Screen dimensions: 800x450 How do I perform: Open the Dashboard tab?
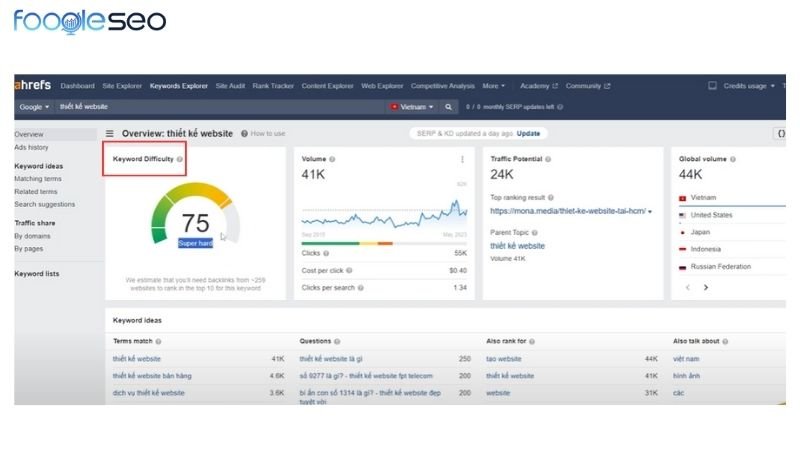point(78,86)
